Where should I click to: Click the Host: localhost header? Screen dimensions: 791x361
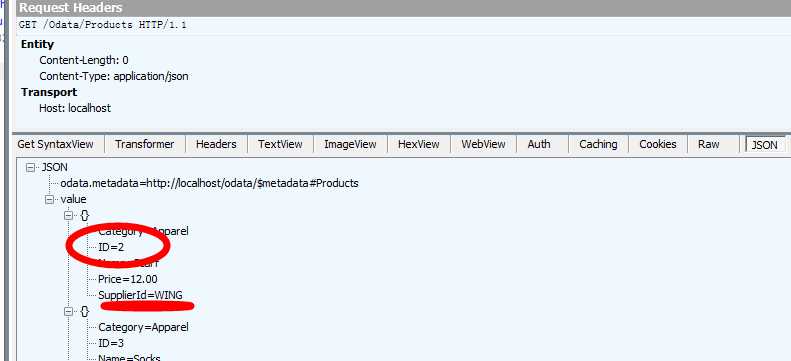[75, 108]
